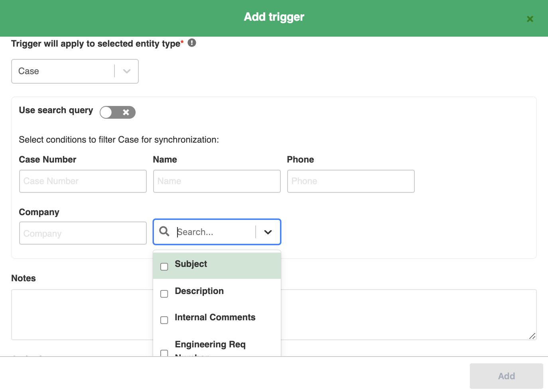The image size is (548, 392).
Task: Select the Subject option in list
Action: [x=191, y=264]
